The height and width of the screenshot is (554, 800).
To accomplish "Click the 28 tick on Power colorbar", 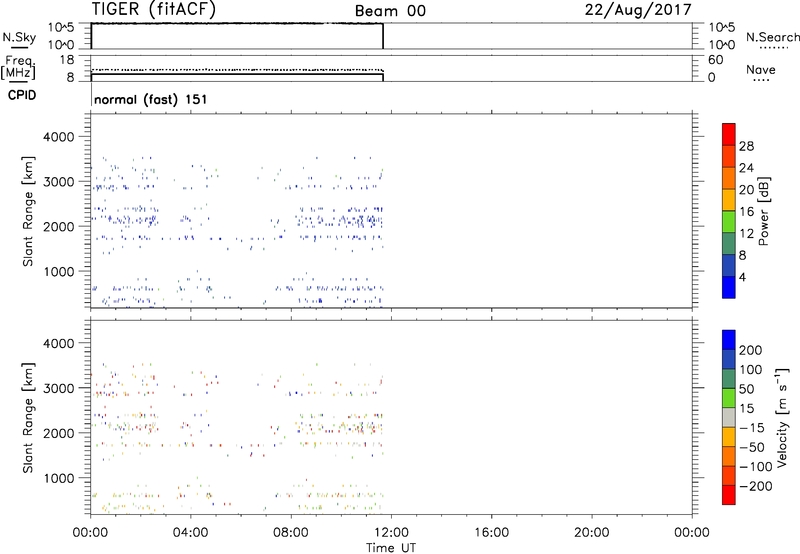I will (746, 146).
